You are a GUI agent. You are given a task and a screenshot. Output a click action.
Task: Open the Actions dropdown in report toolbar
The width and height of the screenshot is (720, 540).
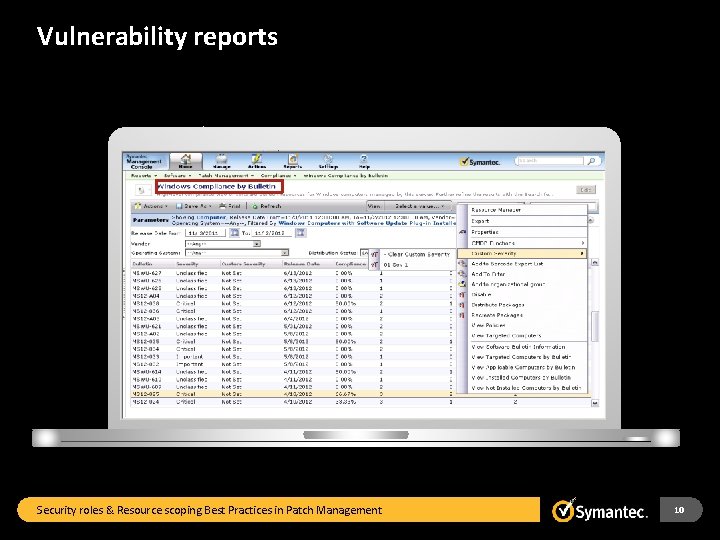(x=151, y=206)
